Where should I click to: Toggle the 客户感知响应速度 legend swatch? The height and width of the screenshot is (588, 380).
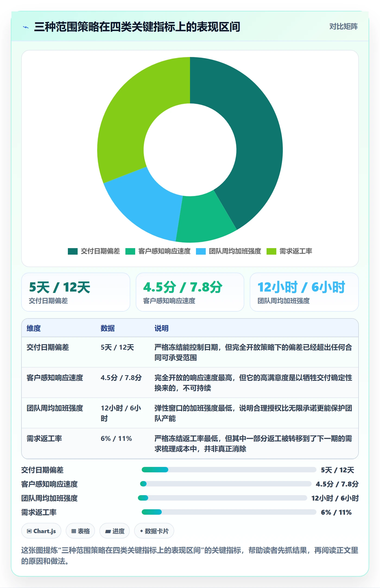[x=130, y=251]
